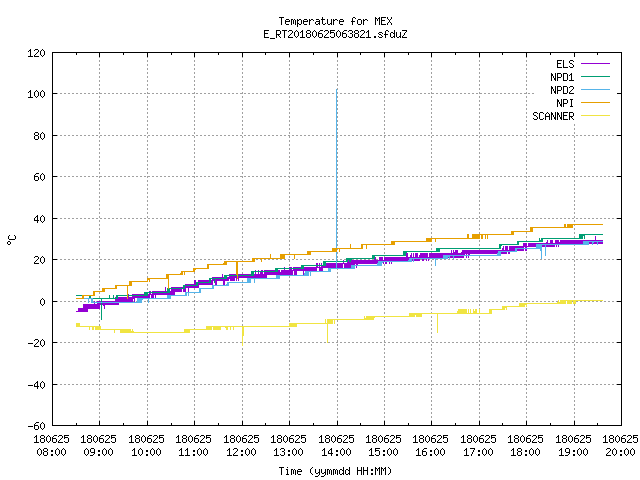Screen dimensions: 640x480
Task: Click the y-axis label '120'
Action: [x=36, y=53]
